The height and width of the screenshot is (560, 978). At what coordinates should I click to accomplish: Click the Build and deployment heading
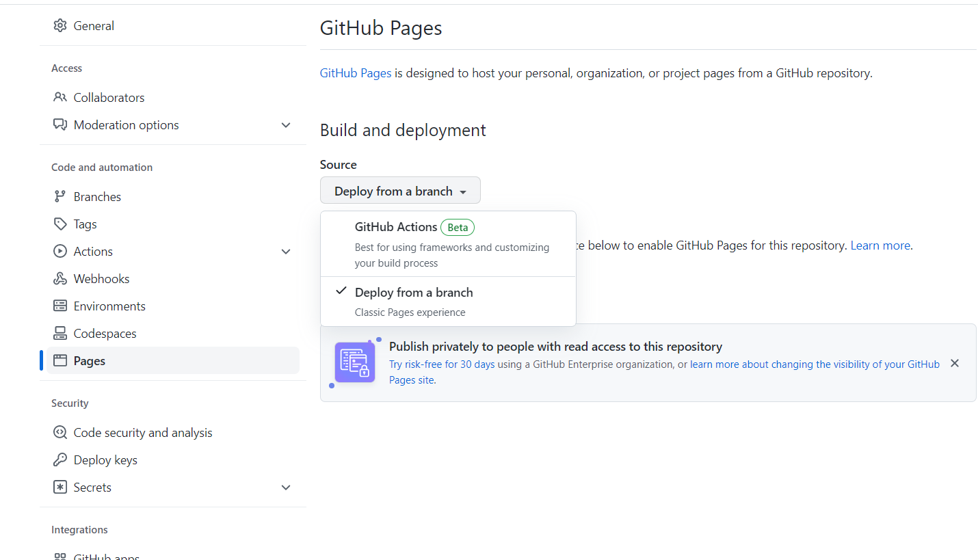pos(403,130)
